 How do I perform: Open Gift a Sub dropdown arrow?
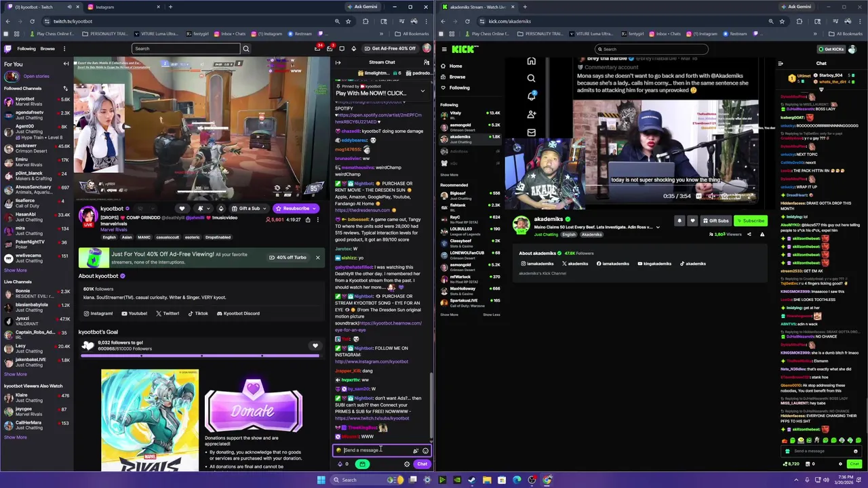[265, 209]
